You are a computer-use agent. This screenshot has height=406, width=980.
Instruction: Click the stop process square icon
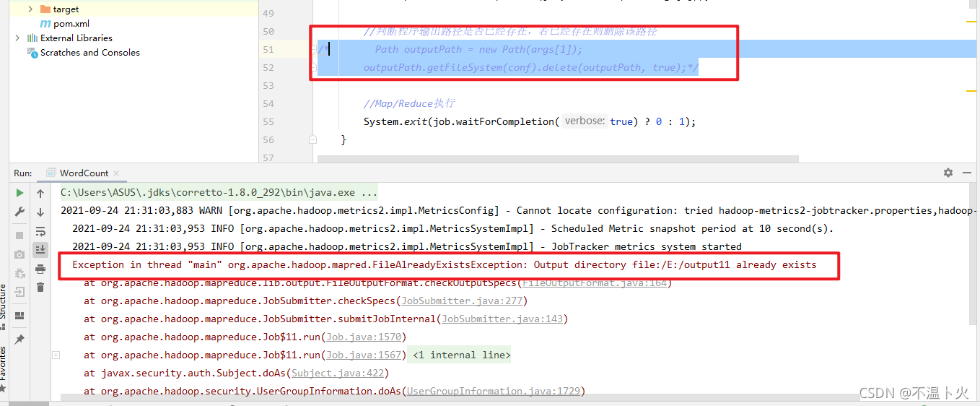tap(19, 236)
